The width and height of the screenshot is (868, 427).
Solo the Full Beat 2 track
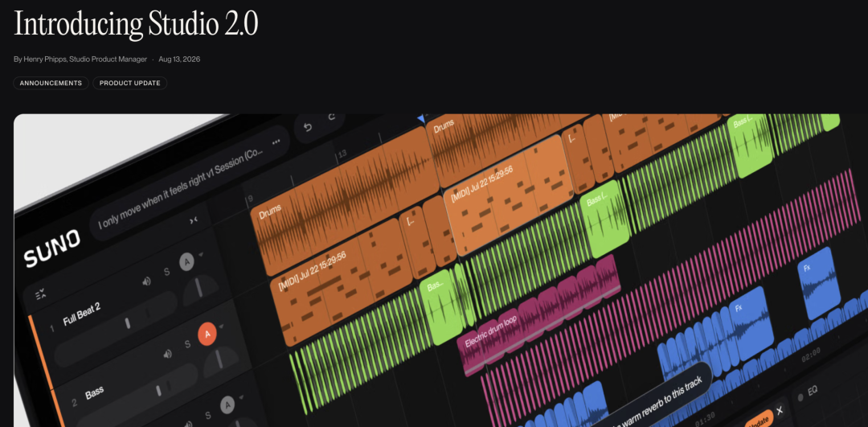tap(166, 271)
